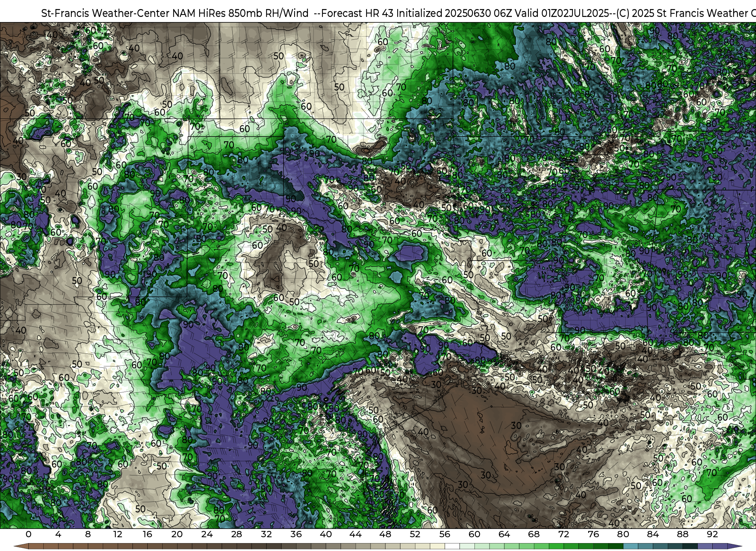Screen dimensions: 756x551
Task: Click the color bar label "48"
Action: point(385,534)
